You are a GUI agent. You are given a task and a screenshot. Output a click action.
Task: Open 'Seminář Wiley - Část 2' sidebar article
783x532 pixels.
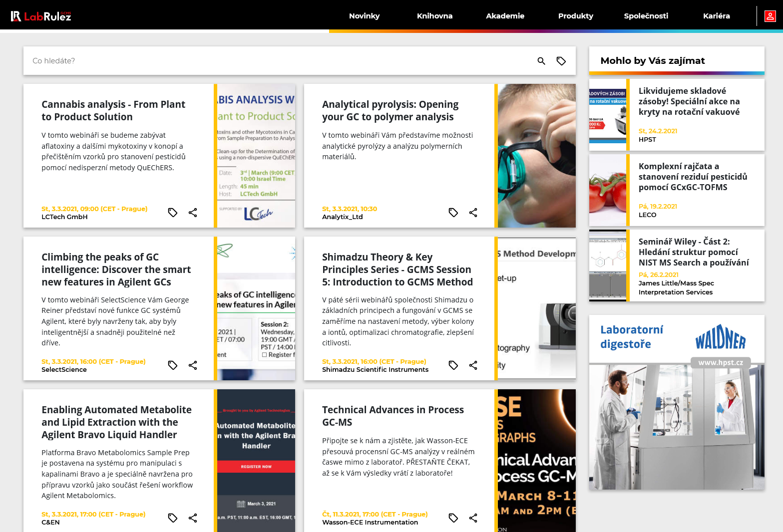[694, 252]
